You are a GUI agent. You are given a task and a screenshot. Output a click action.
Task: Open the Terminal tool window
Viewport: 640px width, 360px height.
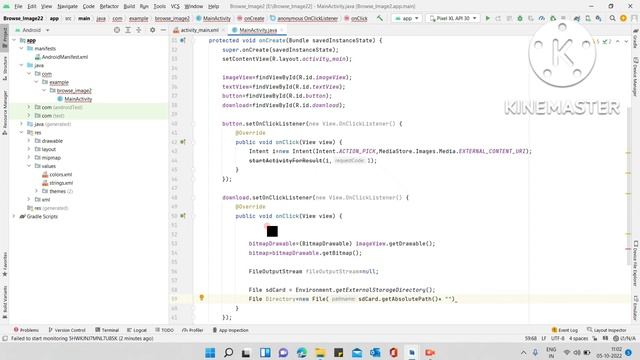click(x=107, y=330)
